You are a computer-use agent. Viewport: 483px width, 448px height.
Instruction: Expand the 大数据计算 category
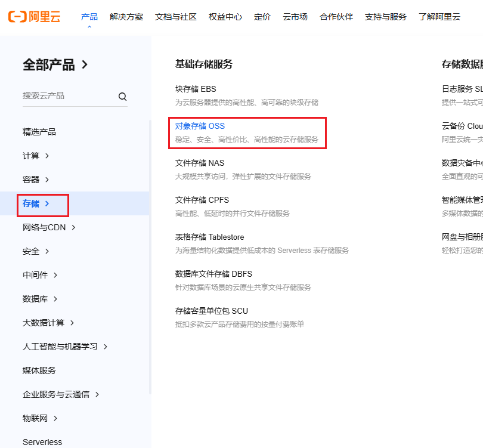[x=48, y=323]
